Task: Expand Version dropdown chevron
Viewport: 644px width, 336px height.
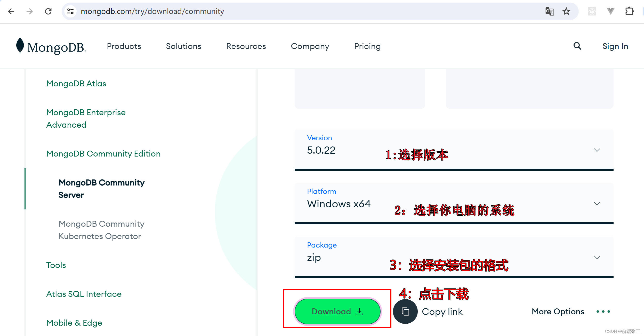Action: coord(597,150)
